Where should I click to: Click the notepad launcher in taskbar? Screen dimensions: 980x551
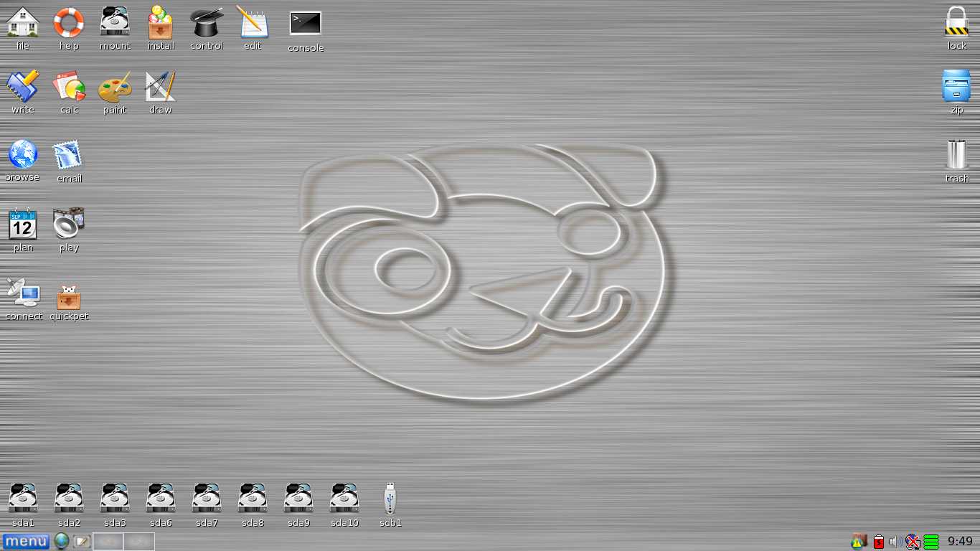click(82, 542)
